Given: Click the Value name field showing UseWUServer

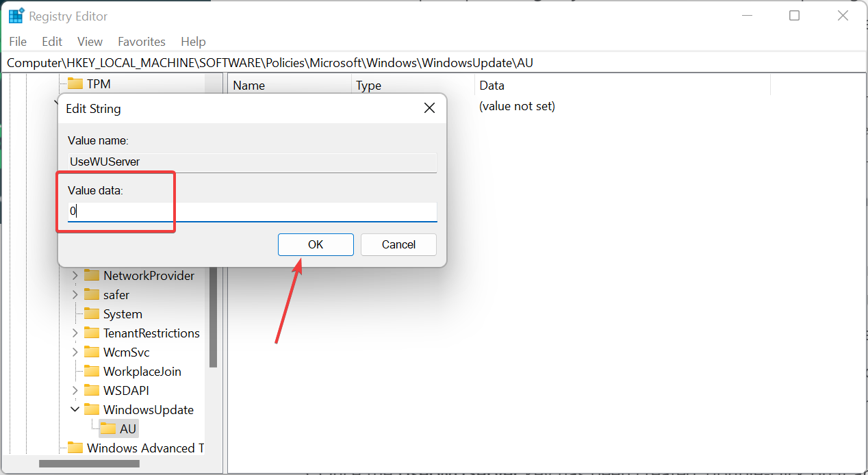Looking at the screenshot, I should (252, 162).
